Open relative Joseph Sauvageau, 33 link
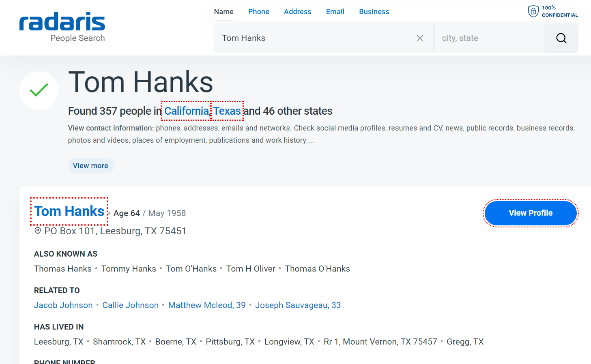Viewport: 591px width, 364px height. [298, 305]
